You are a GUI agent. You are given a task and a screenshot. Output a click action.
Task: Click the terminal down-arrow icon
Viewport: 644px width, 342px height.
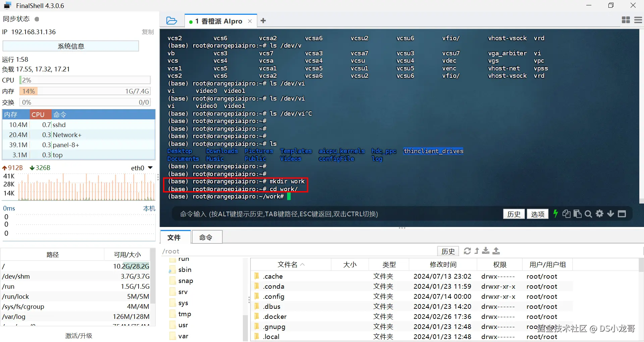(611, 214)
